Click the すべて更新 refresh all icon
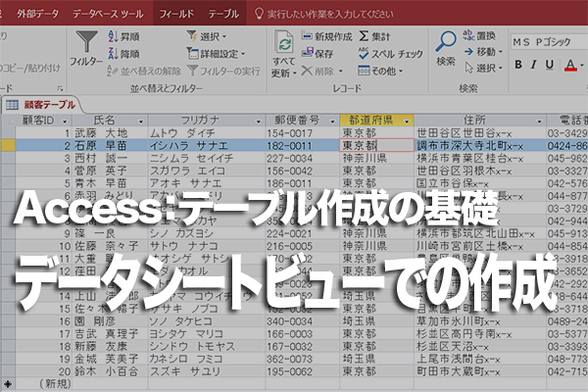Image resolution: width=588 pixels, height=392 pixels. click(284, 41)
